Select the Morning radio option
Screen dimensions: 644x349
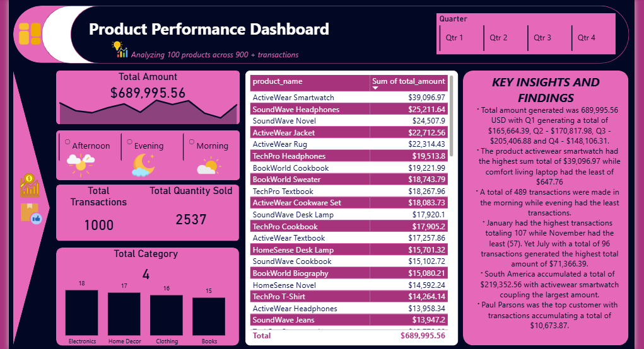191,142
